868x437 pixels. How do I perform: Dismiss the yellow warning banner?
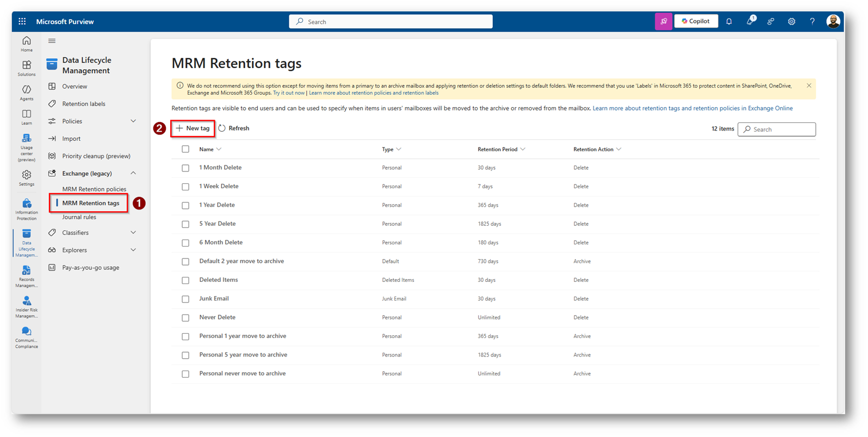(809, 86)
